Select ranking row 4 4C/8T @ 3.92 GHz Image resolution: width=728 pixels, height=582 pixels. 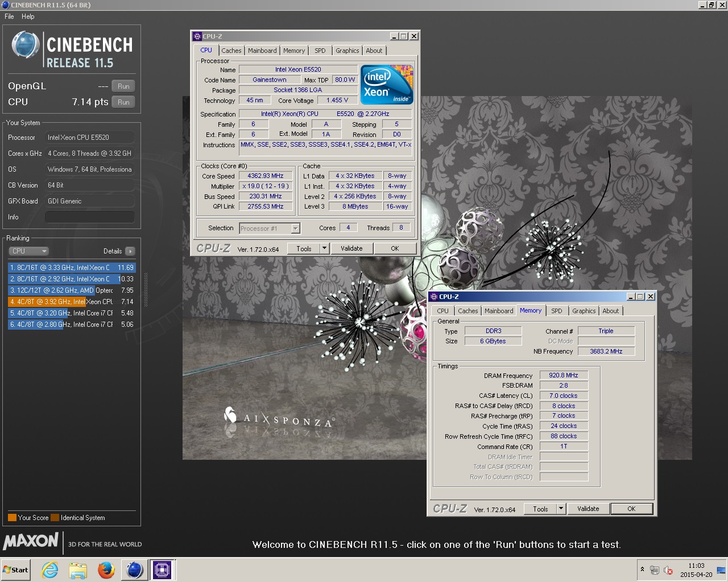tap(72, 302)
